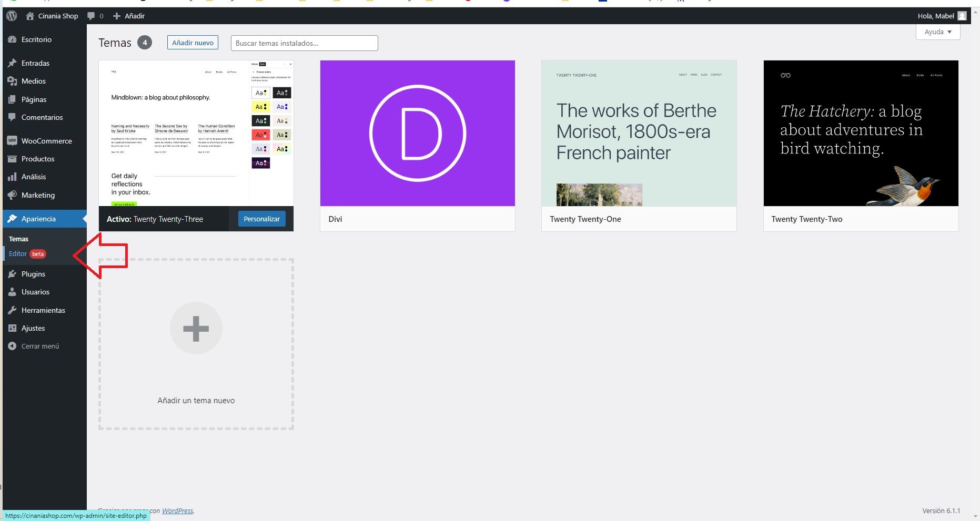980x521 pixels.
Task: Click the Divi theme name label
Action: coord(335,219)
